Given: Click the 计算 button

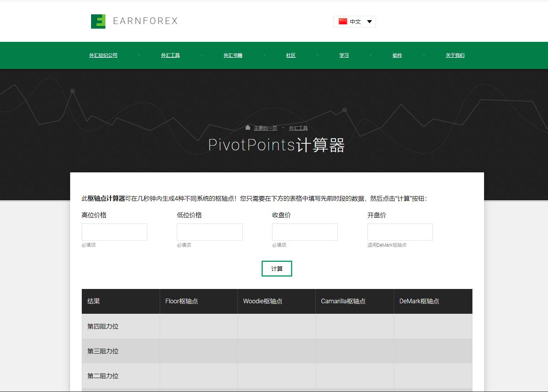Looking at the screenshot, I should [x=277, y=269].
